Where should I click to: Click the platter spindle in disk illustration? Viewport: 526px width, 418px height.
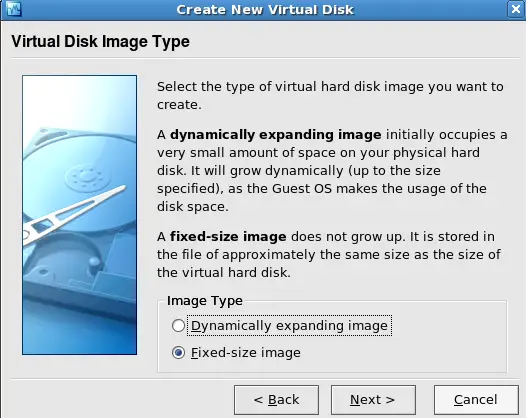[x=88, y=175]
